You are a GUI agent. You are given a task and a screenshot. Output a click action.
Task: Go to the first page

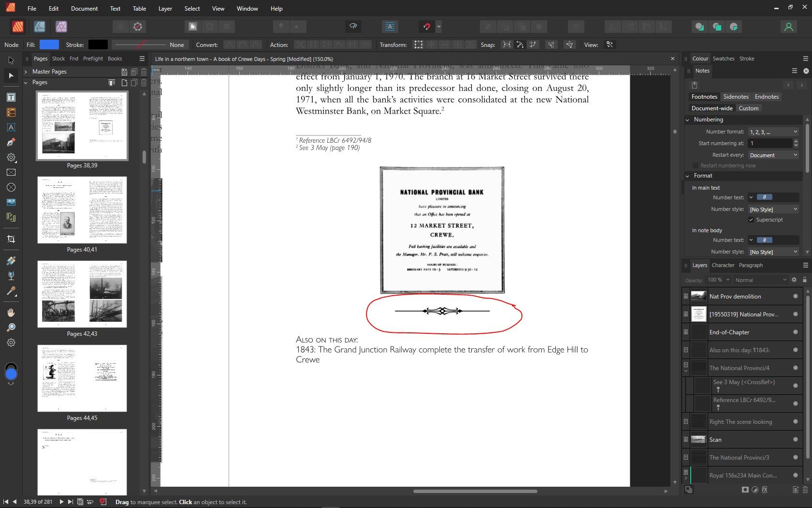(x=6, y=502)
